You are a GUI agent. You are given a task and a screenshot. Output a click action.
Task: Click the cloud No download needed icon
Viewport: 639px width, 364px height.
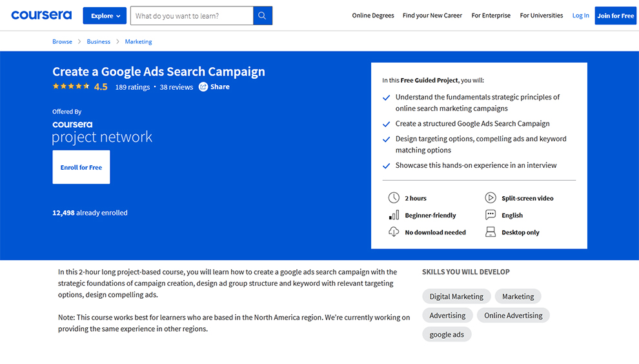(x=394, y=232)
